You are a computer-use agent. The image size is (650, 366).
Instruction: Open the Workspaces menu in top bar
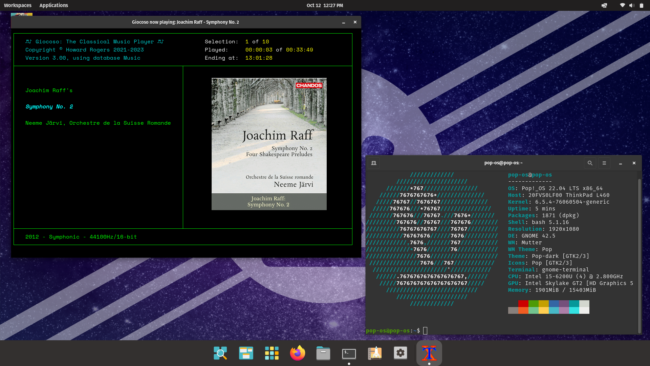(x=18, y=5)
